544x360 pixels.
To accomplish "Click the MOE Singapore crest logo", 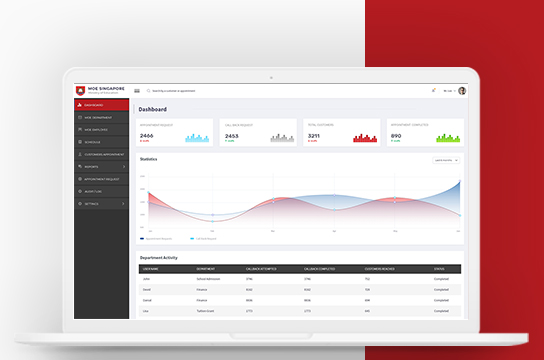I will coord(80,91).
